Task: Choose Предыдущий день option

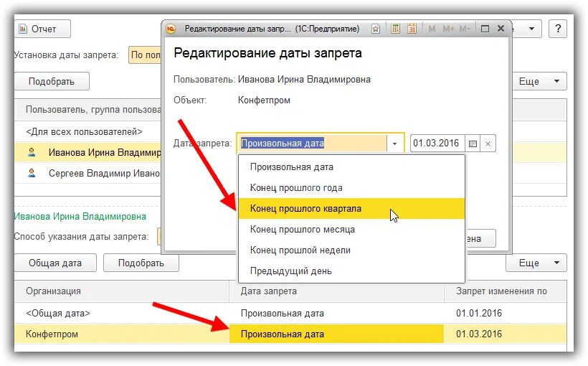Action: click(351, 271)
